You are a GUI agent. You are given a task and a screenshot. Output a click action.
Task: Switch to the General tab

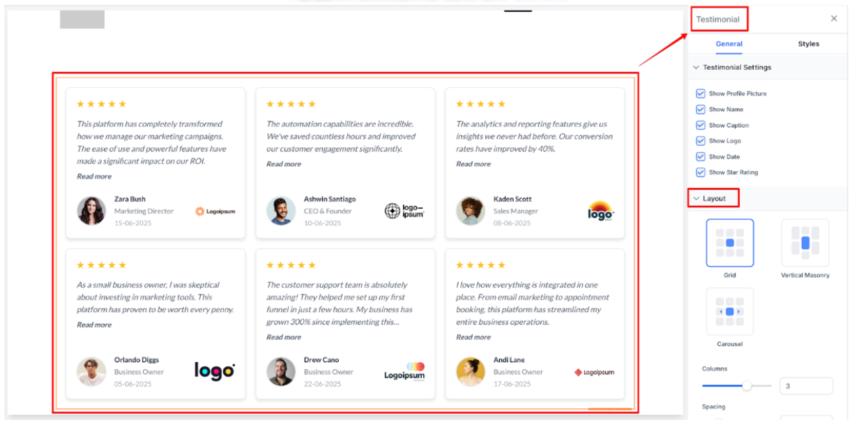pyautogui.click(x=729, y=44)
